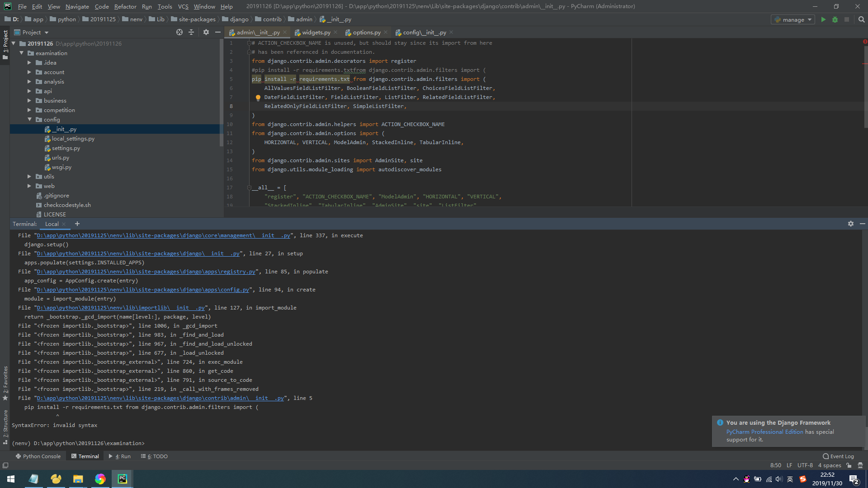Expand the analysis folder
Viewport: 868px width, 488px height.
pyautogui.click(x=29, y=81)
